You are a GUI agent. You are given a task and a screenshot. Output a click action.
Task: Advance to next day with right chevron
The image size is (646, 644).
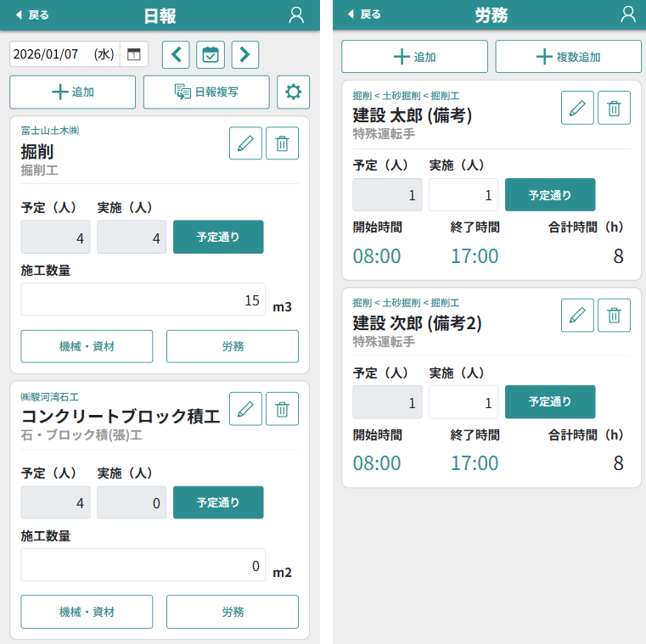[244, 54]
